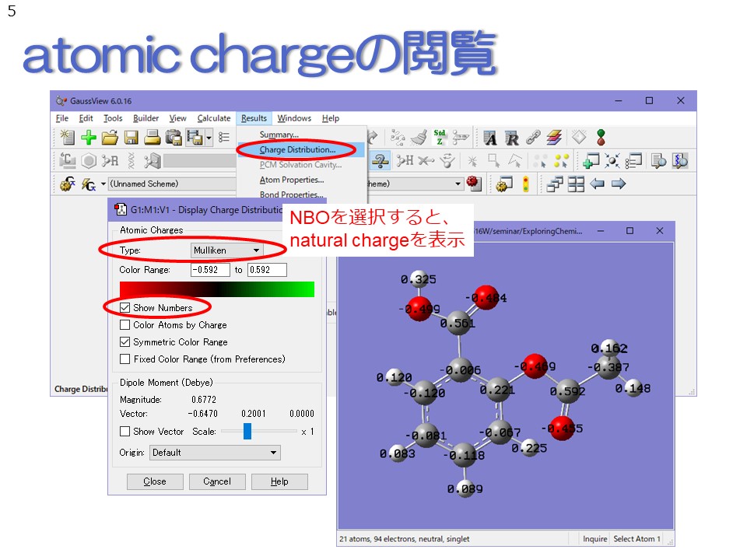Click the green plus add icon
The width and height of the screenshot is (747, 560).
click(x=89, y=138)
